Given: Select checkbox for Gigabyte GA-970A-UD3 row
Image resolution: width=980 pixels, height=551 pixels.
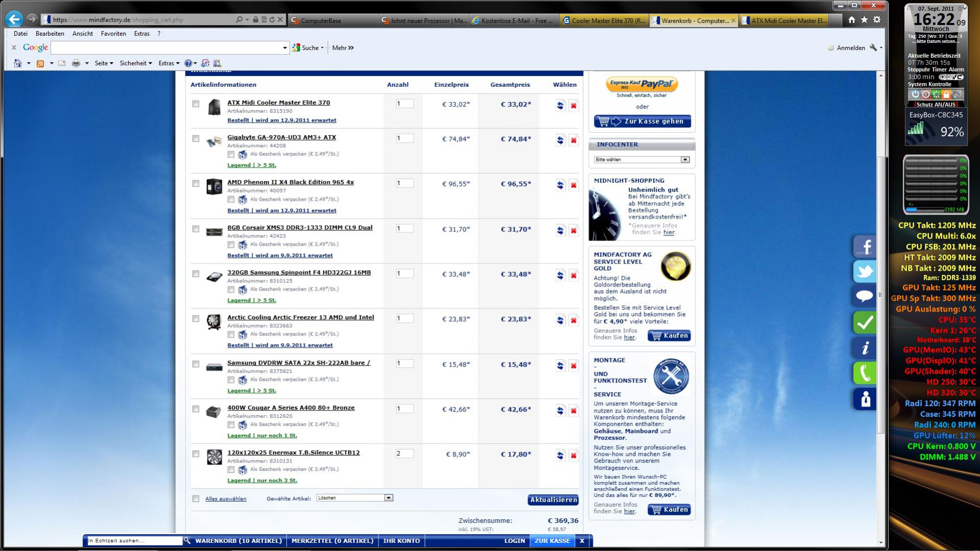Looking at the screenshot, I should tap(196, 138).
